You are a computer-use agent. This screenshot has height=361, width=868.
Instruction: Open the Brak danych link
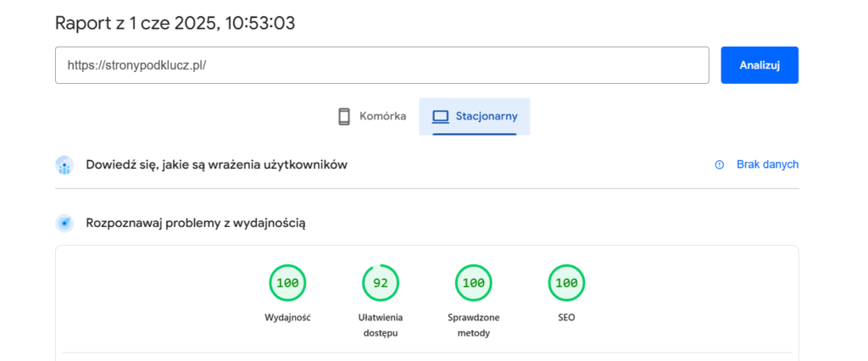point(767,164)
